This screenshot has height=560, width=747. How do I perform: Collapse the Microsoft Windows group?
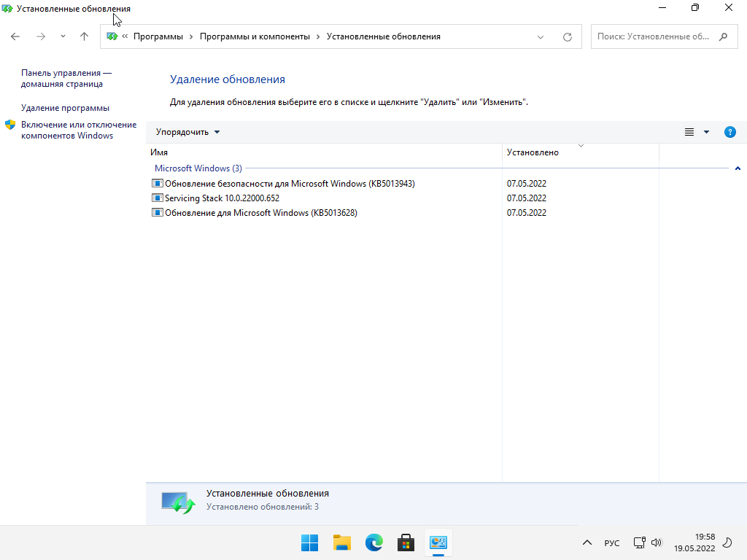click(x=738, y=168)
